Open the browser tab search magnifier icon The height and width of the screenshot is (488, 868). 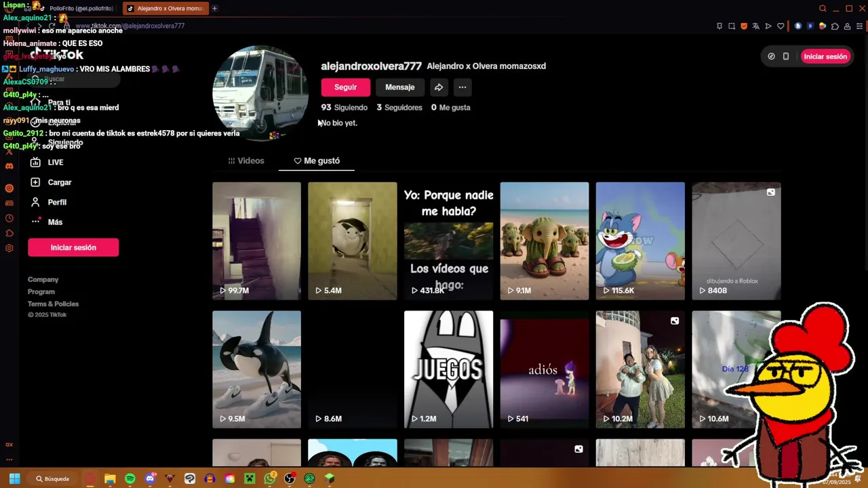[823, 9]
